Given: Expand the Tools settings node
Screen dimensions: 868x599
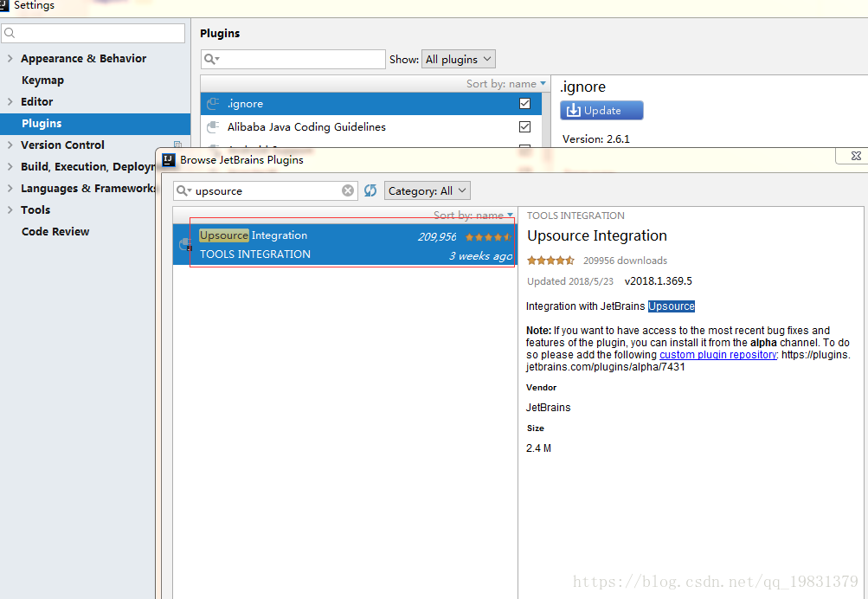Looking at the screenshot, I should click(x=10, y=209).
